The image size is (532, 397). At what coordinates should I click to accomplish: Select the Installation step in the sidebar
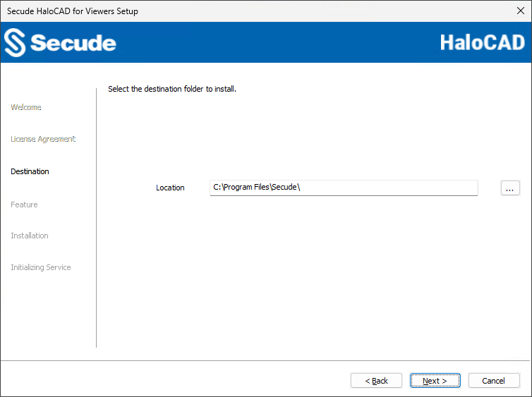click(x=30, y=236)
